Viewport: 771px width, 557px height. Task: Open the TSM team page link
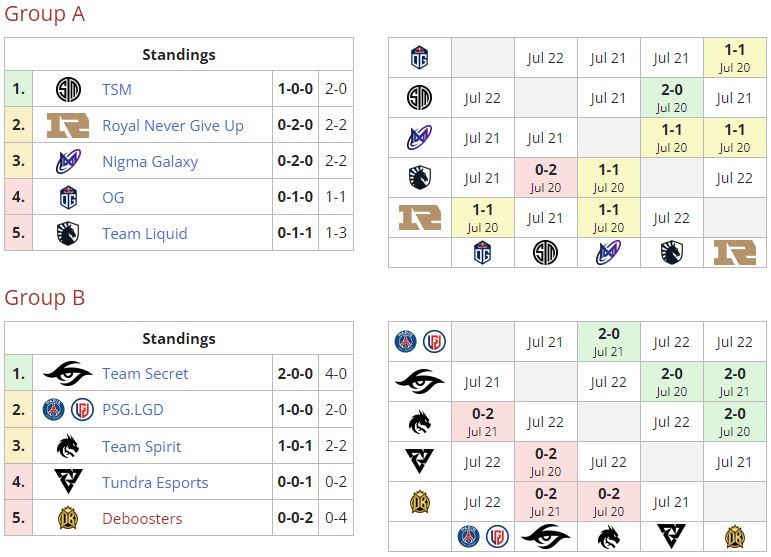pos(117,90)
